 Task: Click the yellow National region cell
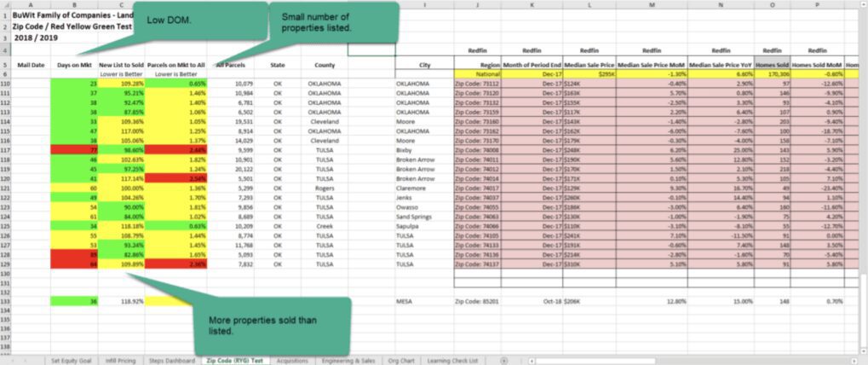tap(477, 74)
